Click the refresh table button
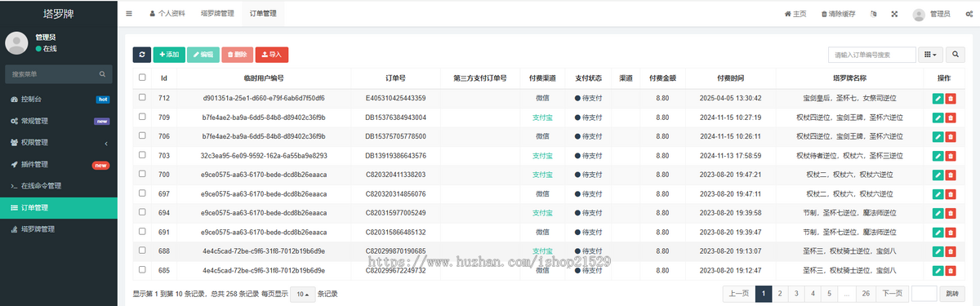Screen dimensions: 980x306 (x=142, y=55)
